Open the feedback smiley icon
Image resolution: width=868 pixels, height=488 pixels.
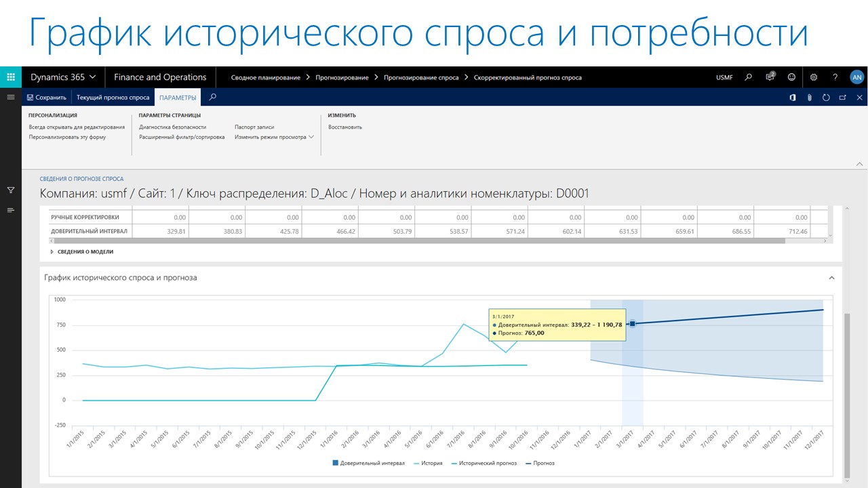point(791,77)
